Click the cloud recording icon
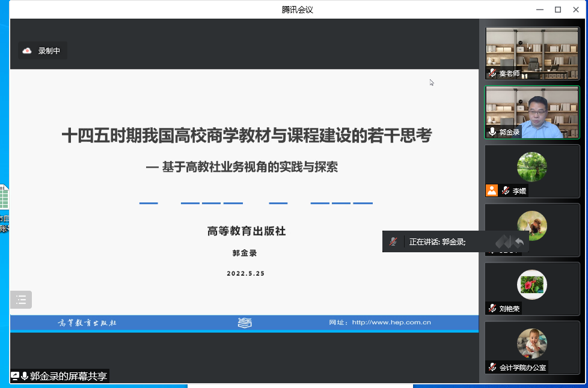This screenshot has width=588, height=388. pyautogui.click(x=26, y=51)
